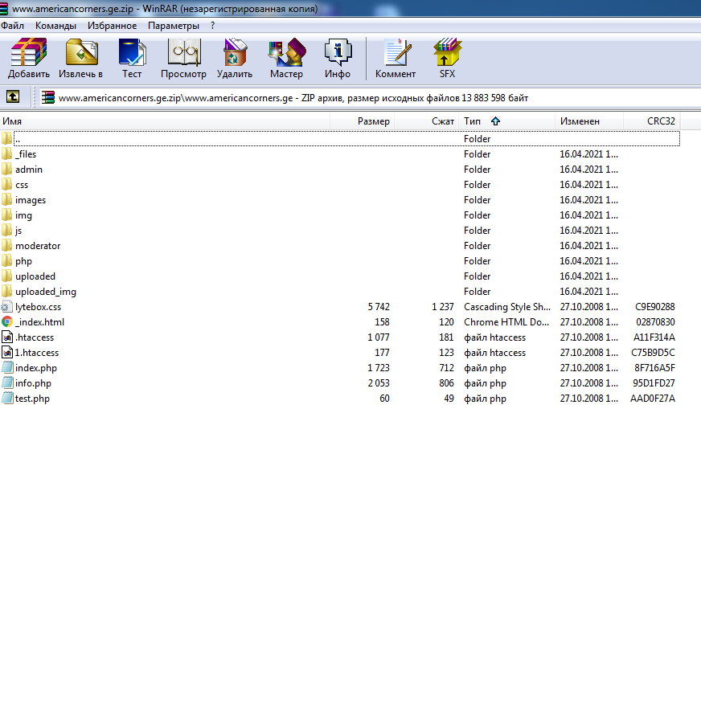The height and width of the screenshot is (728, 701).
Task: Open the Избранное menu
Action: tap(112, 26)
